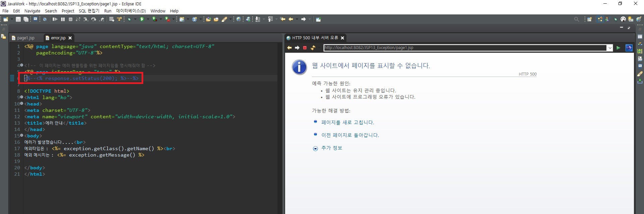Screen dimensions: 644x214
Task: Click the Save icon in toolbar
Action: (x=18, y=19)
